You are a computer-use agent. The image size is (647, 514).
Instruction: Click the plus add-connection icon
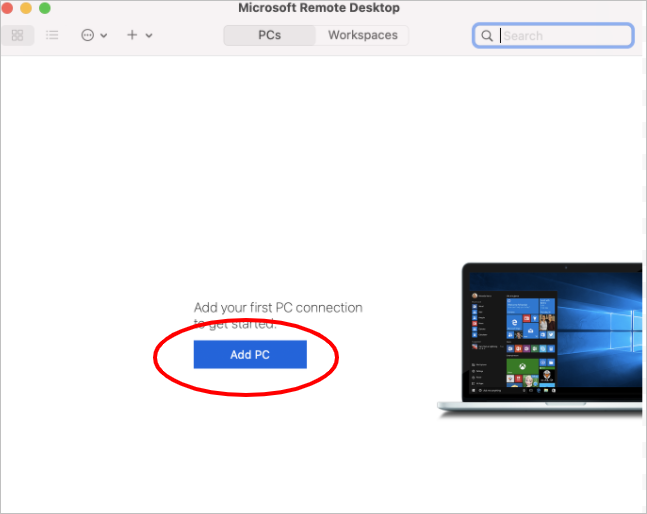[132, 35]
